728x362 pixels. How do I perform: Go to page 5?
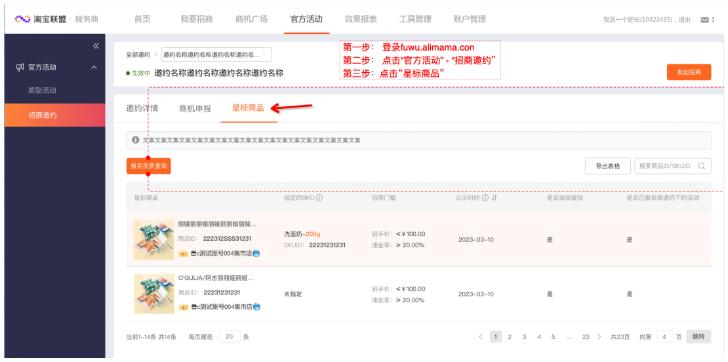coord(553,336)
